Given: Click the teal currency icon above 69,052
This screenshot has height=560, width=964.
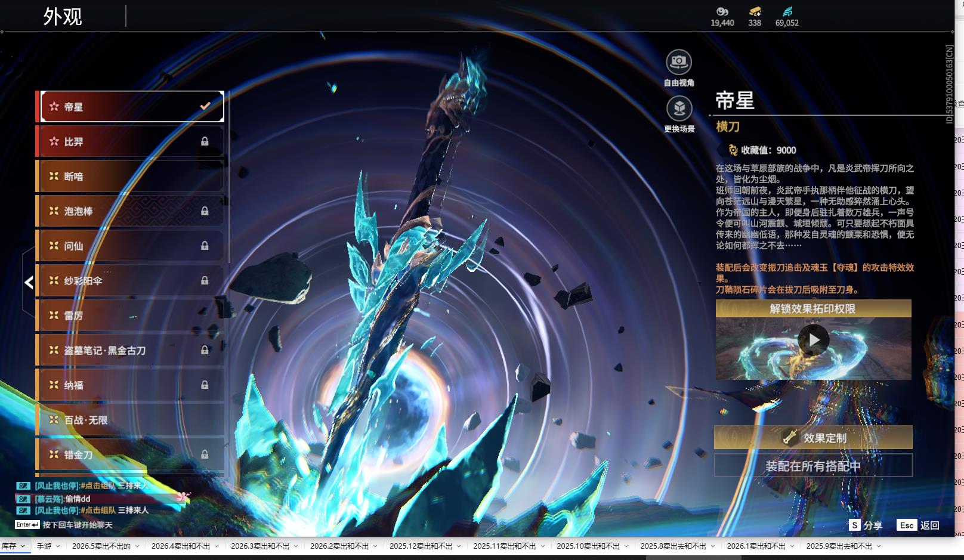Looking at the screenshot, I should click(x=787, y=11).
